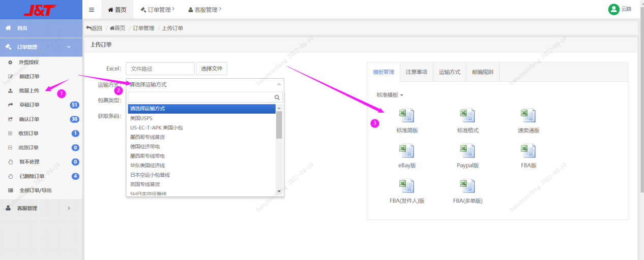Image resolution: width=644 pixels, height=260 pixels.
Task: Open the 速卖通版 Excel template
Action: click(x=529, y=121)
